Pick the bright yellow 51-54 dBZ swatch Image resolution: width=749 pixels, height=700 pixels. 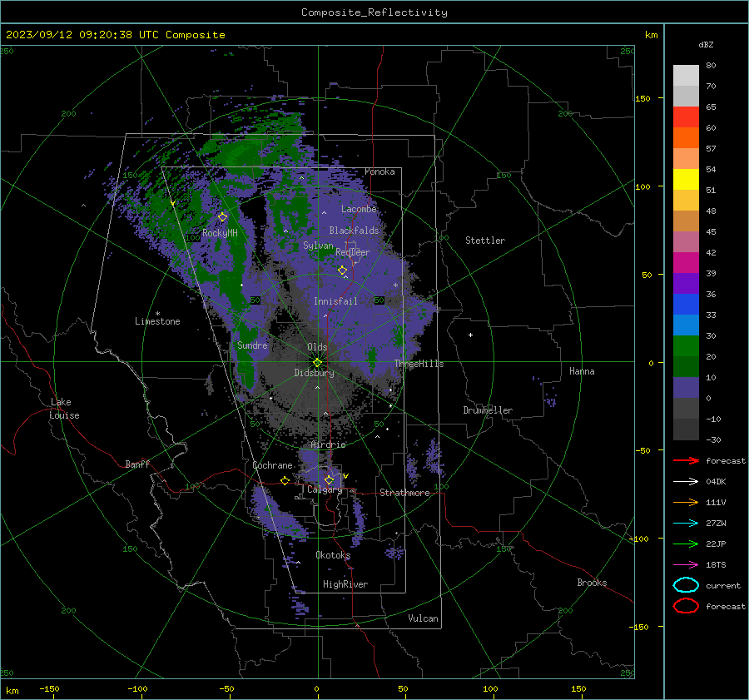click(x=686, y=180)
